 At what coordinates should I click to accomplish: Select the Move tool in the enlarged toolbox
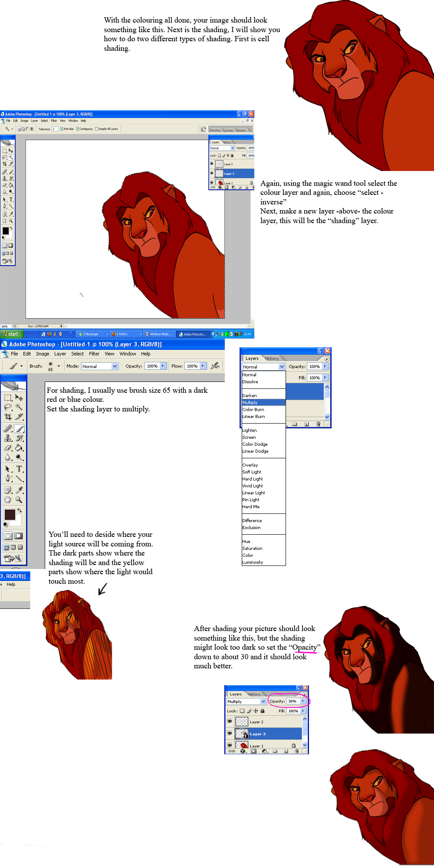pyautogui.click(x=19, y=398)
